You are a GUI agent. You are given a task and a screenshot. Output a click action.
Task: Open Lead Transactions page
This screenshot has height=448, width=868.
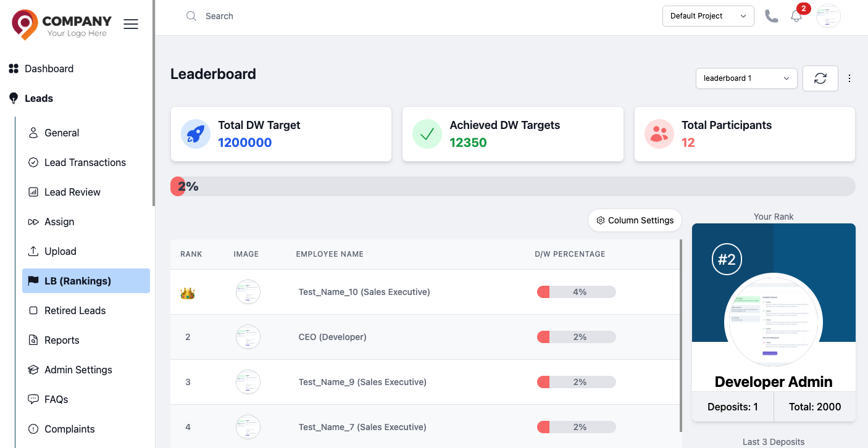tap(86, 162)
